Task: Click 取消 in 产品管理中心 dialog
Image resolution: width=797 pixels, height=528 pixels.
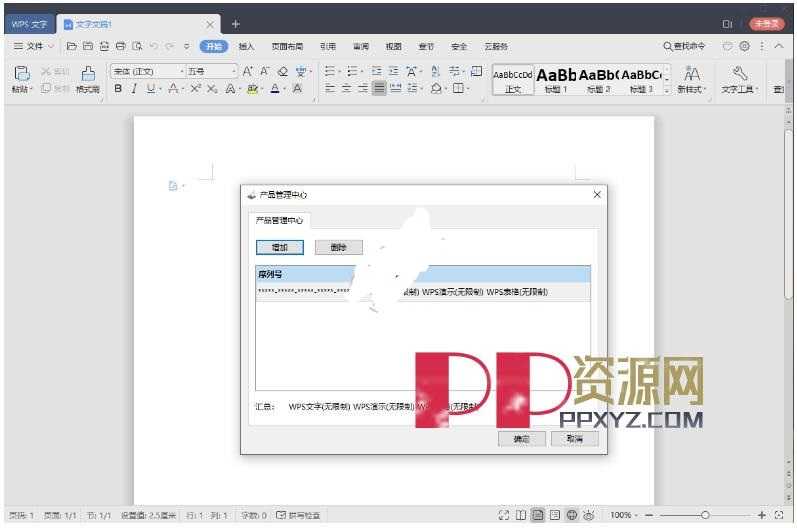Action: pos(575,439)
